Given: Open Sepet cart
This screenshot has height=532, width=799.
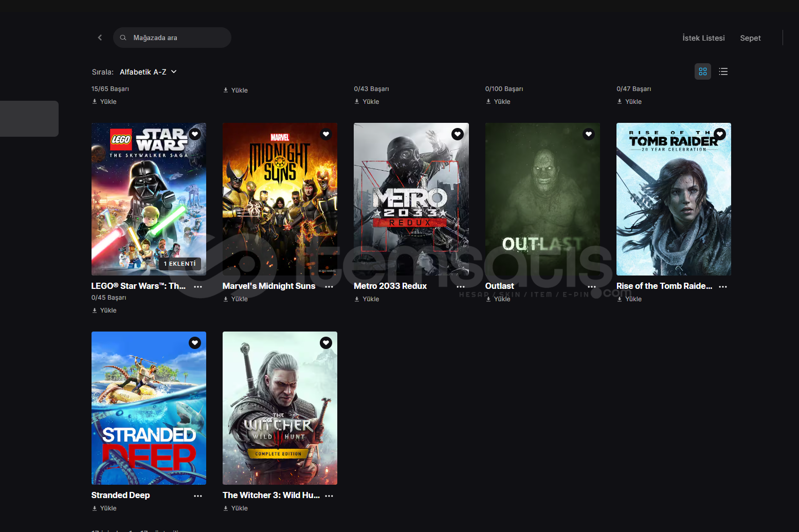Looking at the screenshot, I should tap(750, 38).
